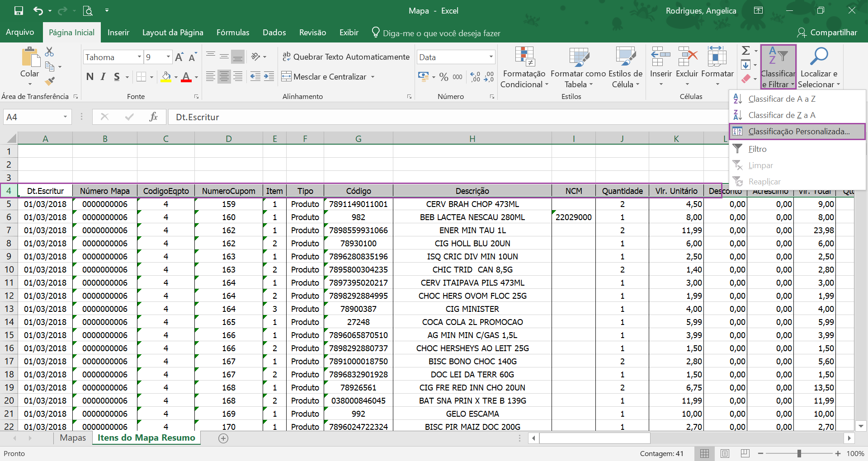Toggle underline (S) formatting
This screenshot has height=461, width=868.
(x=117, y=77)
